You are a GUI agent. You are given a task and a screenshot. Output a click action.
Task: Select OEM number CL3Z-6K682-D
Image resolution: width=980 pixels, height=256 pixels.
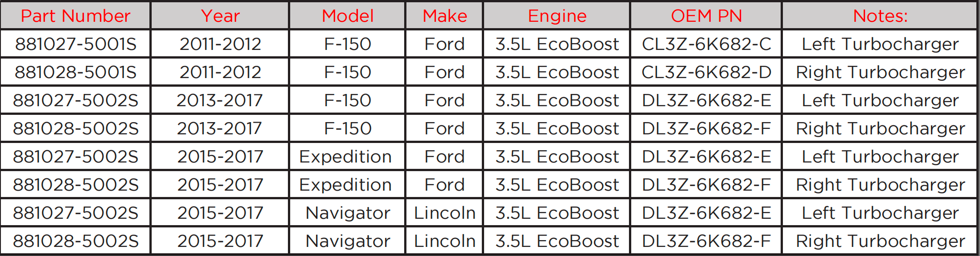click(x=706, y=72)
